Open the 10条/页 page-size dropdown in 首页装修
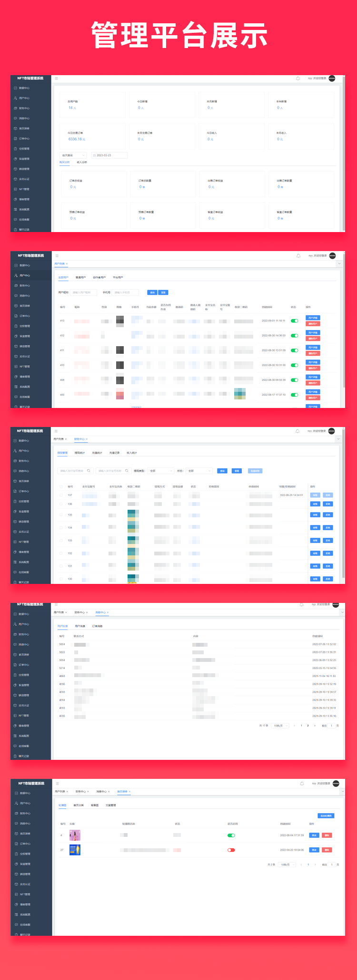Screen dimensions: 357x980 point(287,865)
